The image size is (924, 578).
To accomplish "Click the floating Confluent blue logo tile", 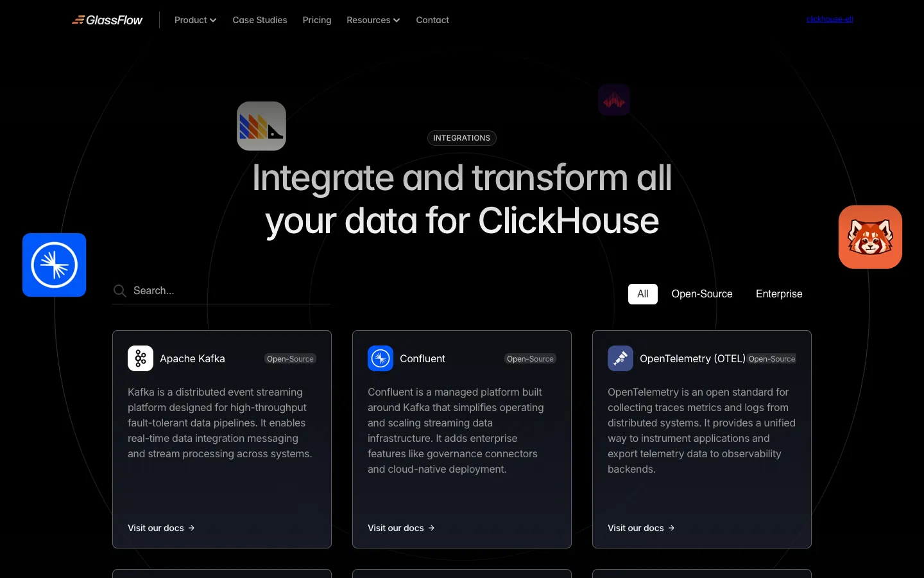I will (x=55, y=265).
